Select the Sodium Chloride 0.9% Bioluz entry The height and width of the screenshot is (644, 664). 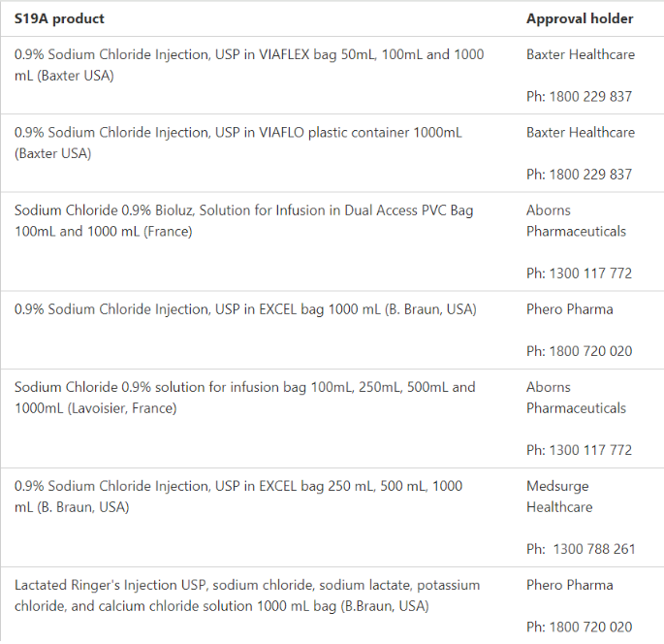click(x=243, y=220)
